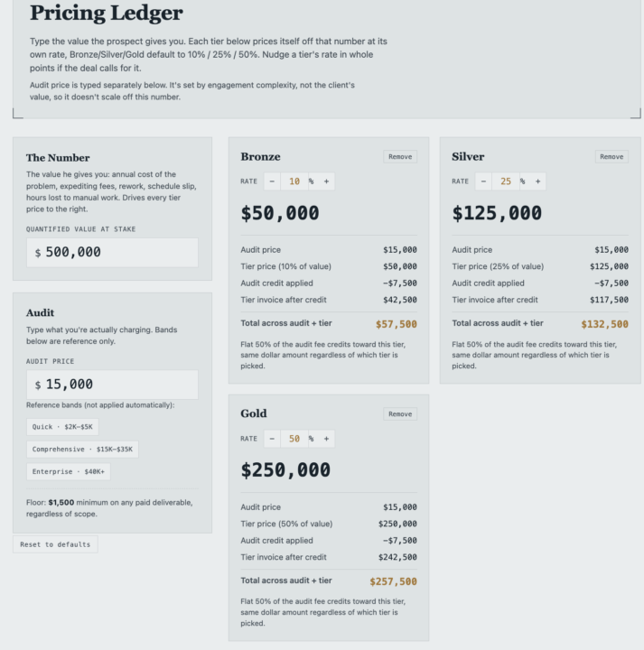Click the Gold rate value 50
The height and width of the screenshot is (650, 644).
294,439
